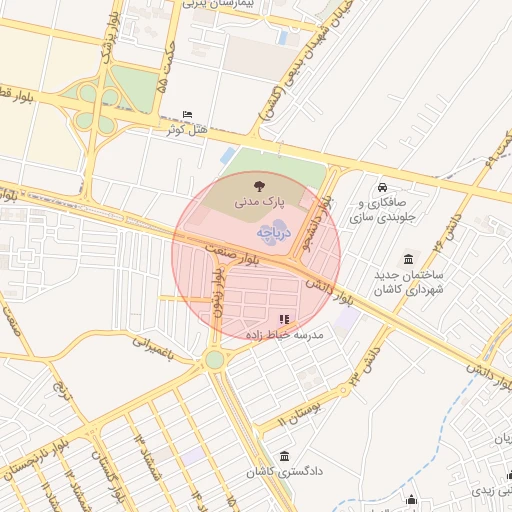
Task: Click the بلوار نارنجستان road label
Action: tap(36, 460)
